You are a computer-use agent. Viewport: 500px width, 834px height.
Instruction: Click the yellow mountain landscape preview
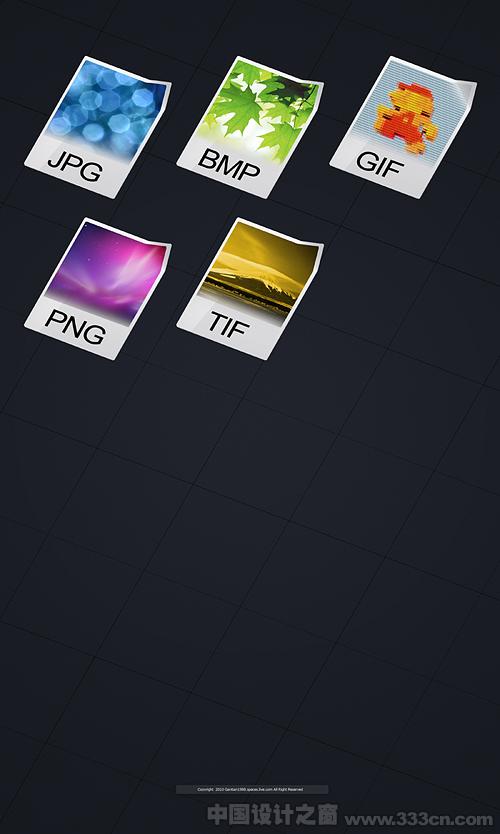tap(261, 271)
